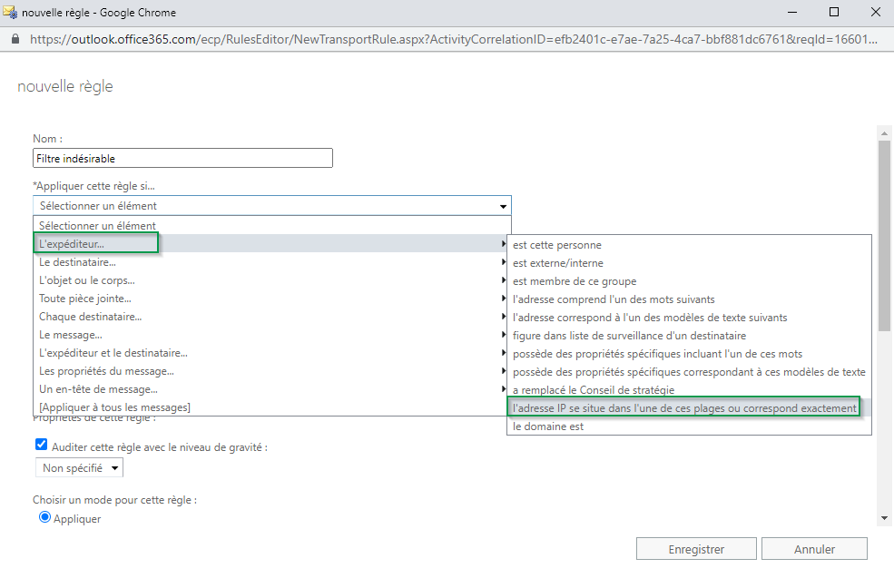Click the padlock icon in address bar
The width and height of the screenshot is (894, 588).
tap(15, 40)
